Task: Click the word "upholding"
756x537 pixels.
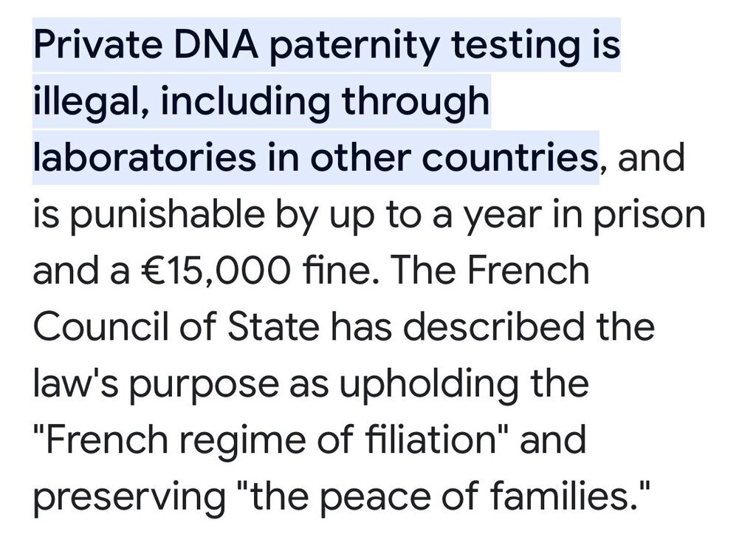Action: (x=429, y=384)
